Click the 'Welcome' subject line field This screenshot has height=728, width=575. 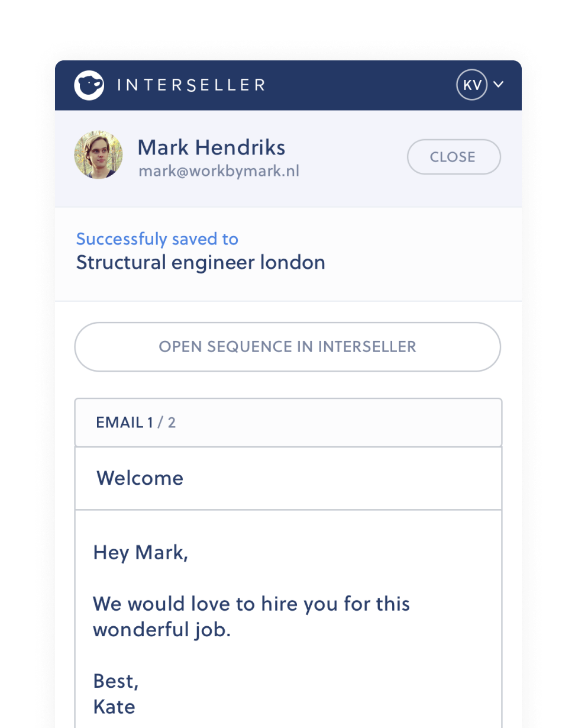pos(287,478)
